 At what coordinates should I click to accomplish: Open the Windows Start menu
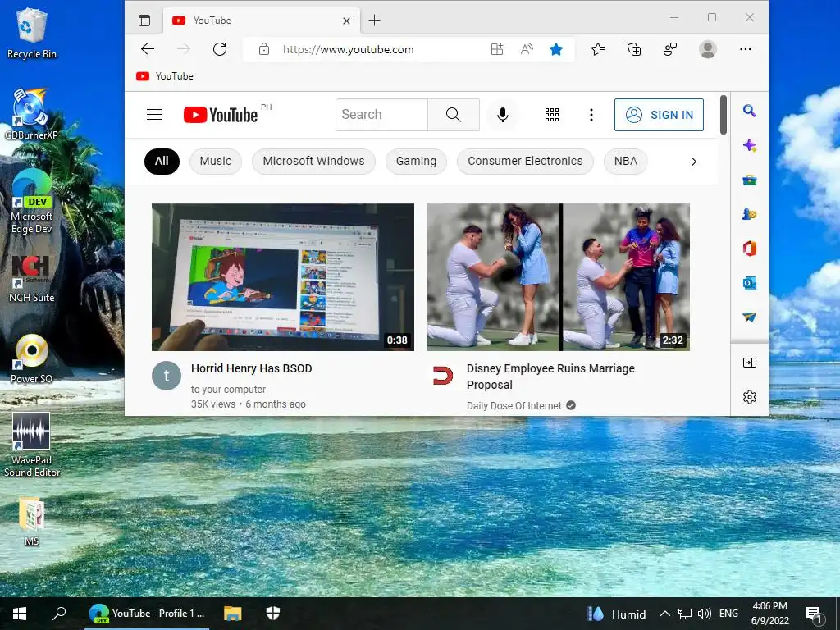tap(20, 614)
